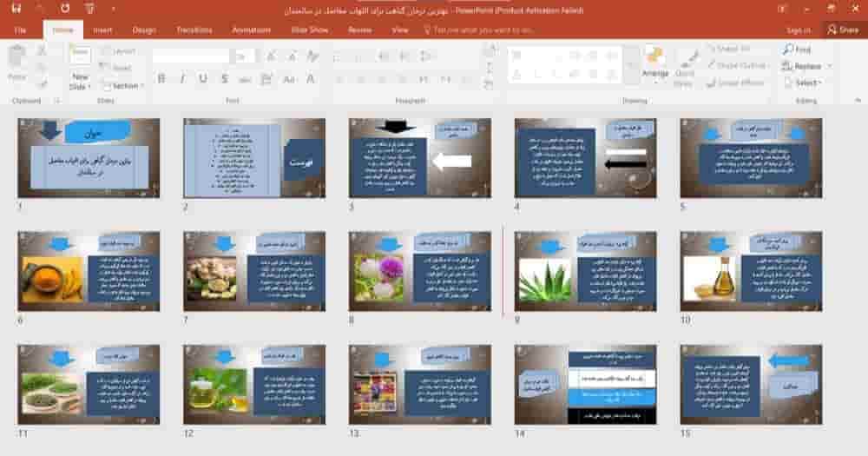
Task: Switch to the Transitions tab
Action: click(x=194, y=30)
